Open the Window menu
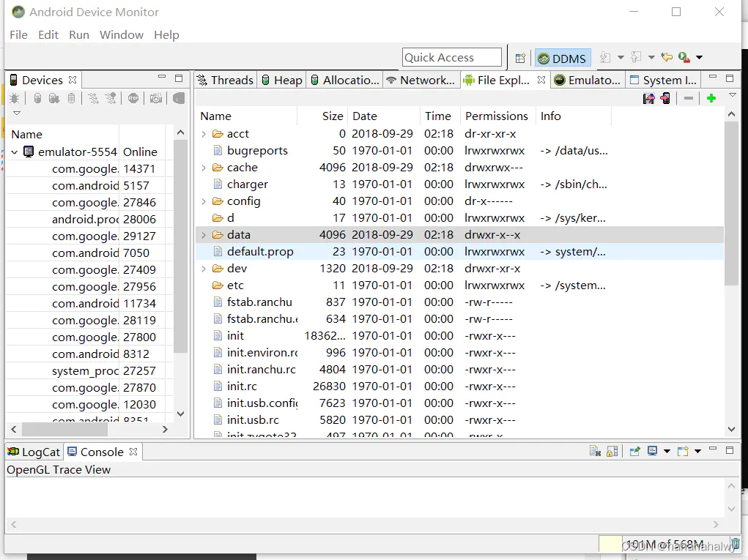This screenshot has width=748, height=560. tap(121, 34)
